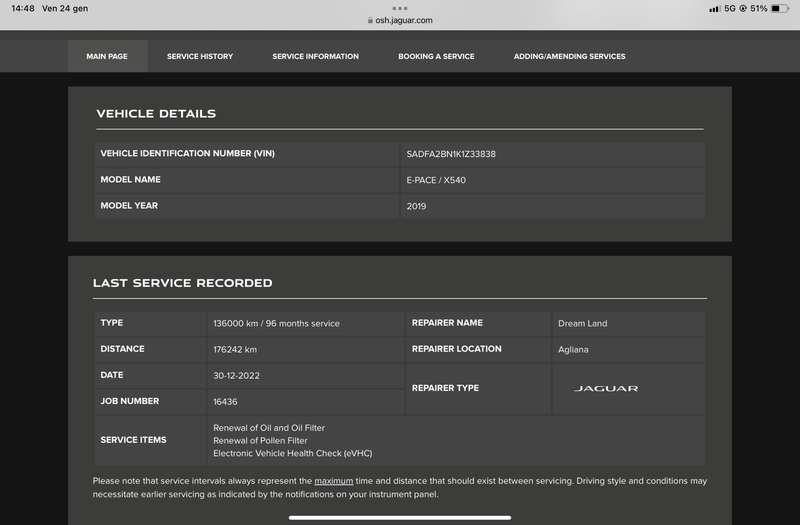Screen dimensions: 800x525
Task: Tap the 5G network indicator
Action: pyautogui.click(x=730, y=9)
